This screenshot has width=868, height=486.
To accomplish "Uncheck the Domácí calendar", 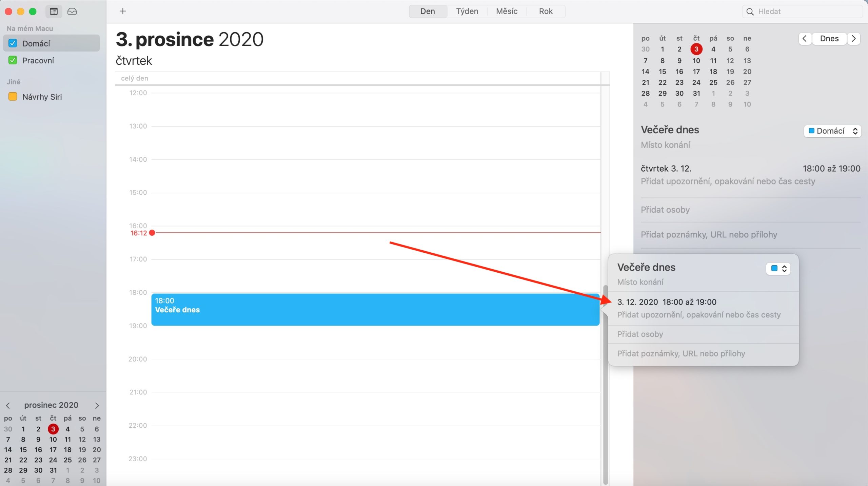I will [x=13, y=43].
